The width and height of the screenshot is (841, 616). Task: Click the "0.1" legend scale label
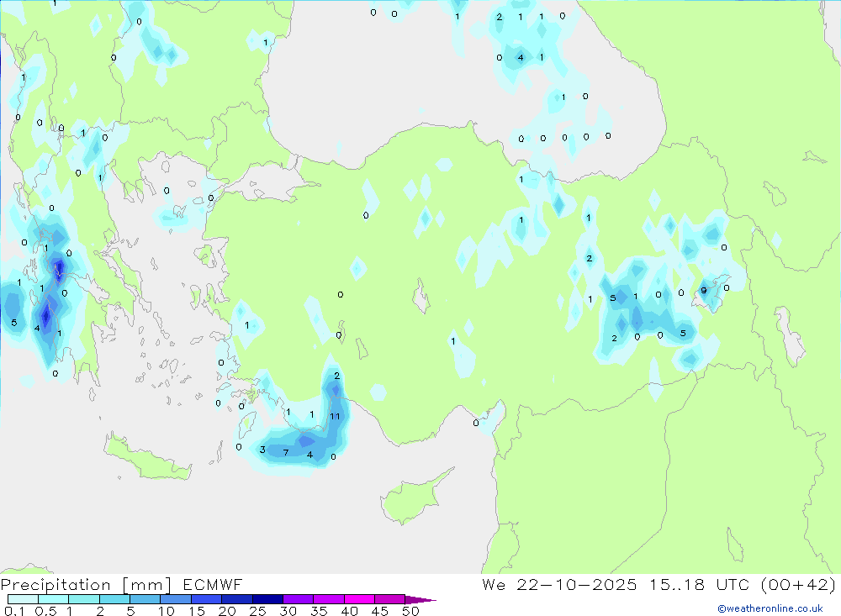click(14, 611)
